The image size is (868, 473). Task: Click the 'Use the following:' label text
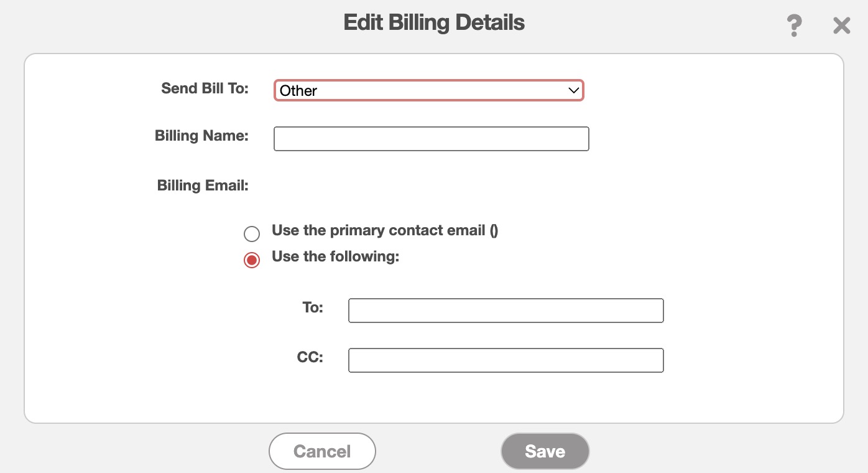(335, 256)
